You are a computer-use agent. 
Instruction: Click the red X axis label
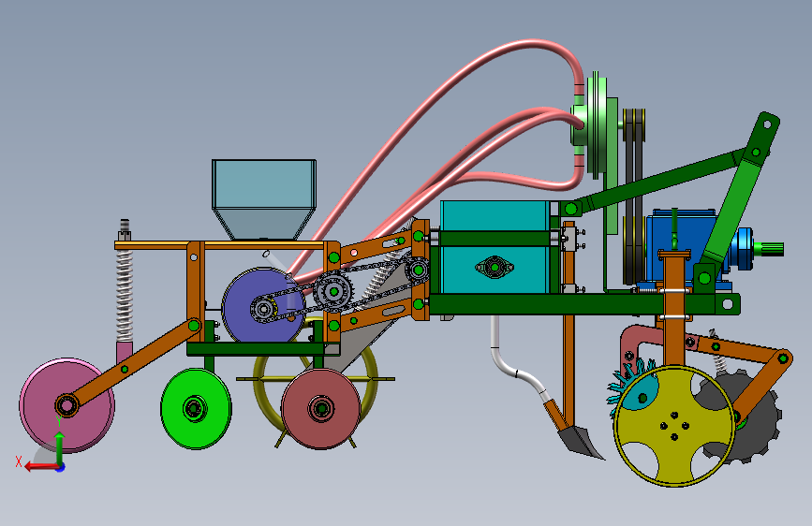coord(19,461)
